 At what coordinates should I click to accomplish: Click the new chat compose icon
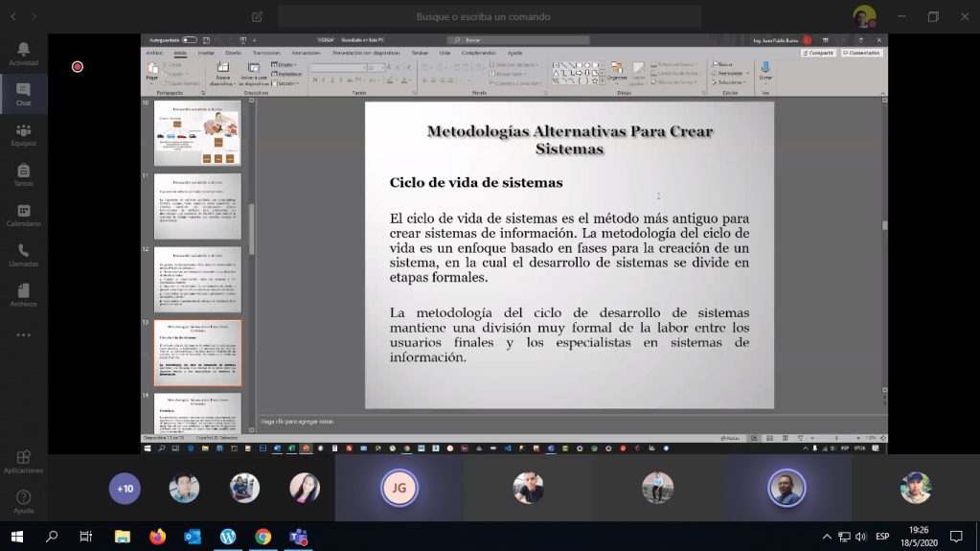257,16
